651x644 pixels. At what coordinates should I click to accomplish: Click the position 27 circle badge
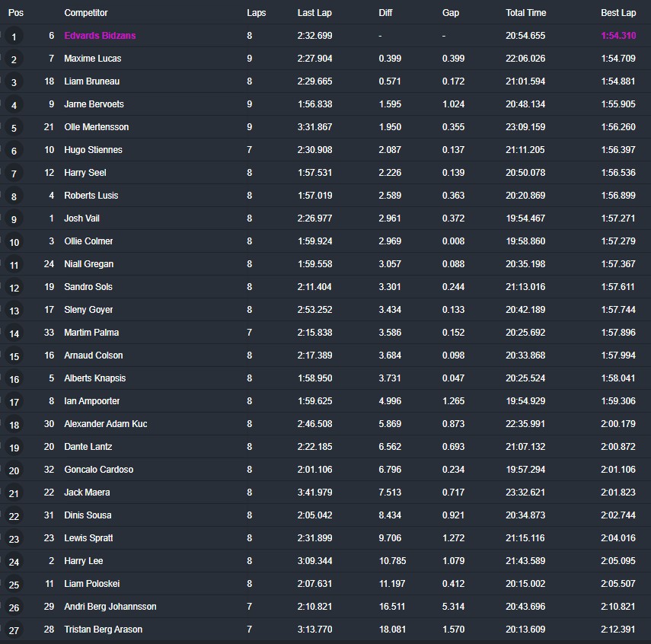[14, 630]
